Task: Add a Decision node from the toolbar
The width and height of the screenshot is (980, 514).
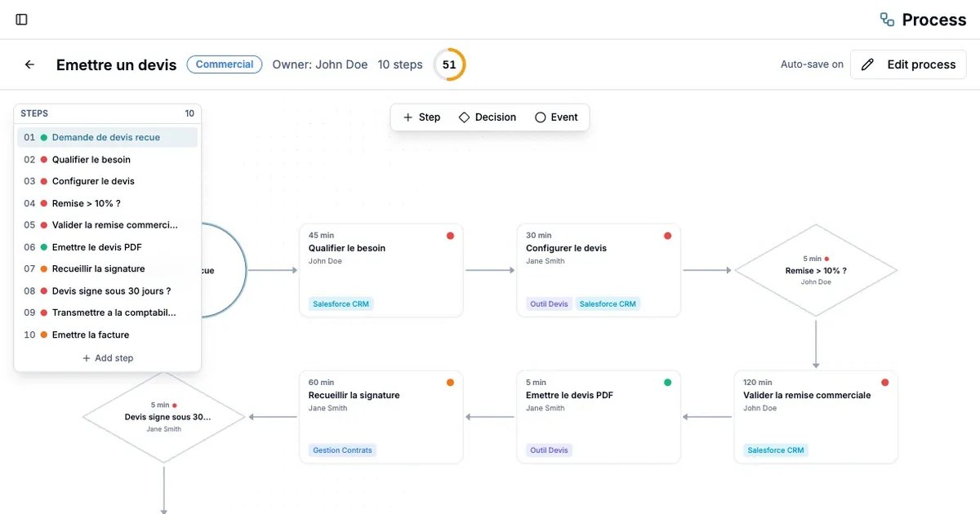Action: click(488, 117)
